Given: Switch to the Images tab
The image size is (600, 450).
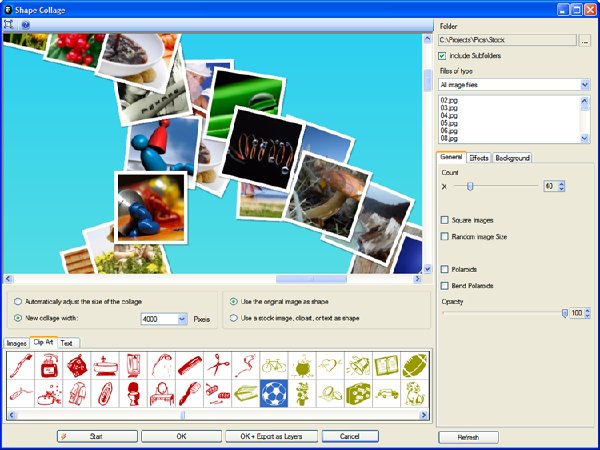Looking at the screenshot, I should tap(16, 343).
